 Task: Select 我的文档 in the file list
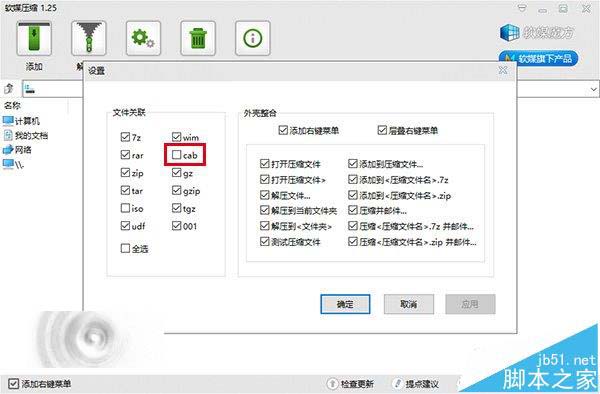(25, 135)
